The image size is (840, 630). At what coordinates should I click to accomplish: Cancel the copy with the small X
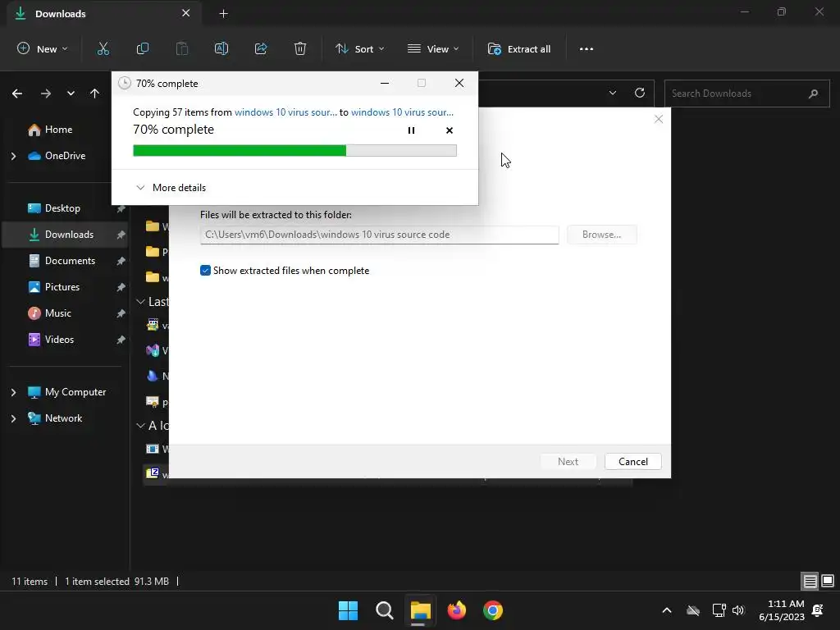coord(450,130)
